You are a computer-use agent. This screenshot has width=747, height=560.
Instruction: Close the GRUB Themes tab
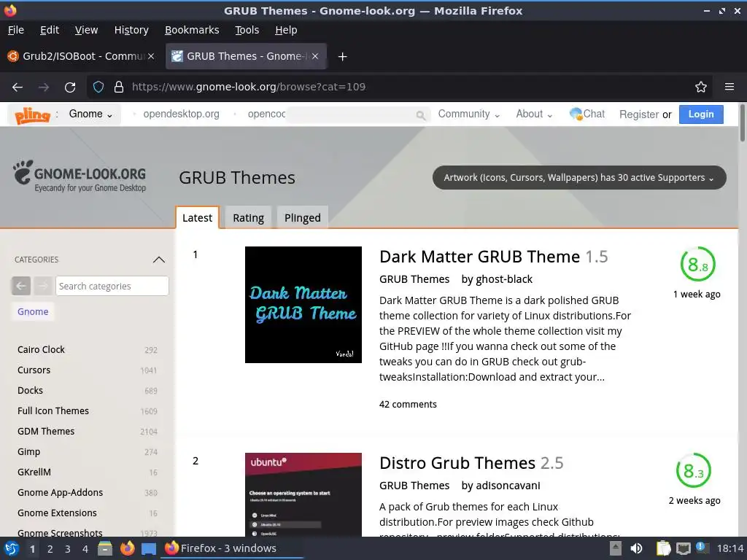pos(315,56)
